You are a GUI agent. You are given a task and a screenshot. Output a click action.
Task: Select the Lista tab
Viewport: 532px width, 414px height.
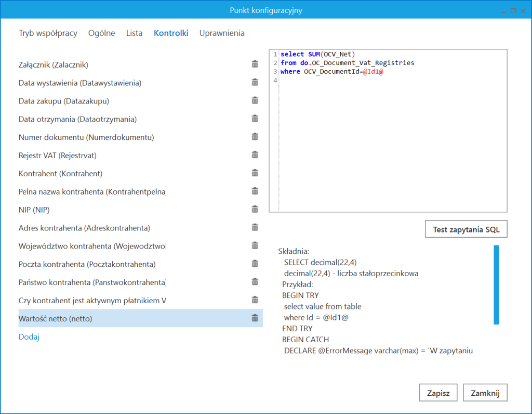[134, 33]
